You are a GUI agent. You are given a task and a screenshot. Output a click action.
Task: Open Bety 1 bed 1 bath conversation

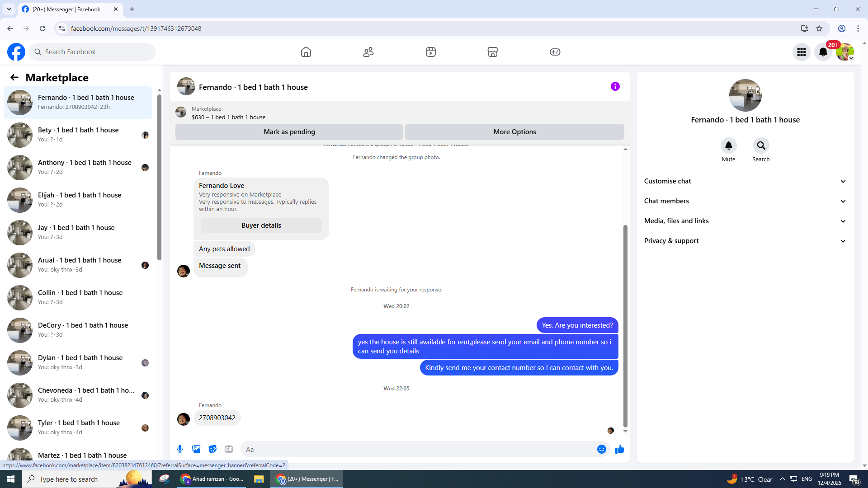tap(78, 135)
